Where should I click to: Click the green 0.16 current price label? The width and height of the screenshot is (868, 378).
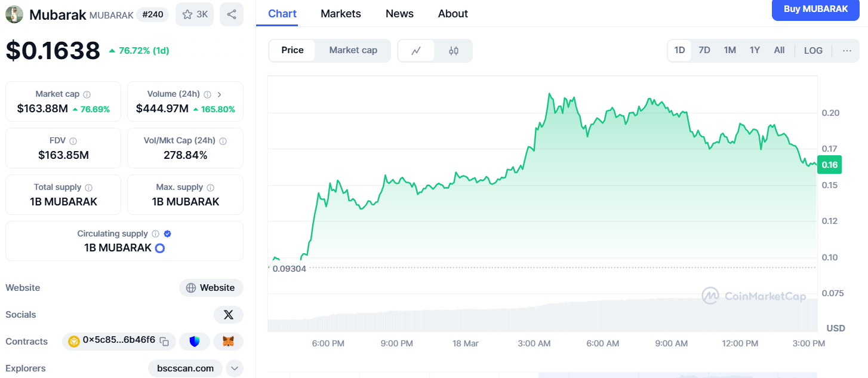click(x=830, y=165)
